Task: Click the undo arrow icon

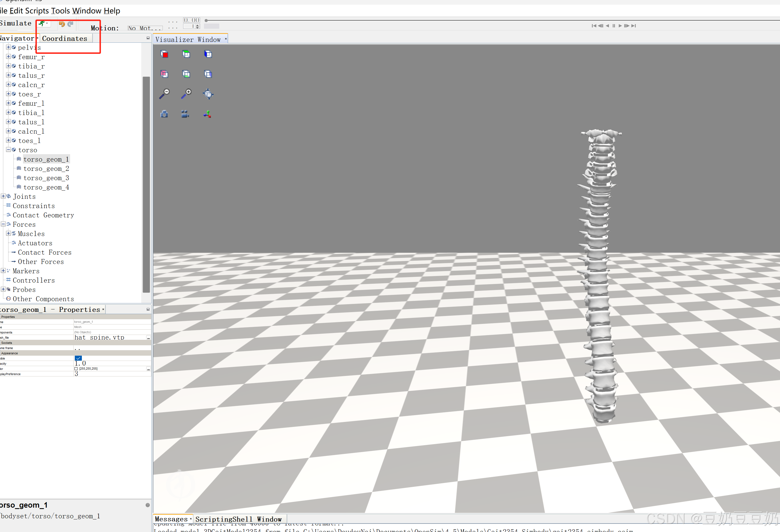Action: [62, 24]
